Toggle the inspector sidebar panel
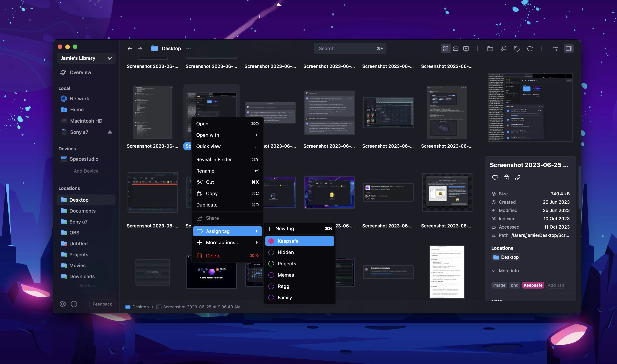This screenshot has width=617, height=364. pyautogui.click(x=569, y=49)
